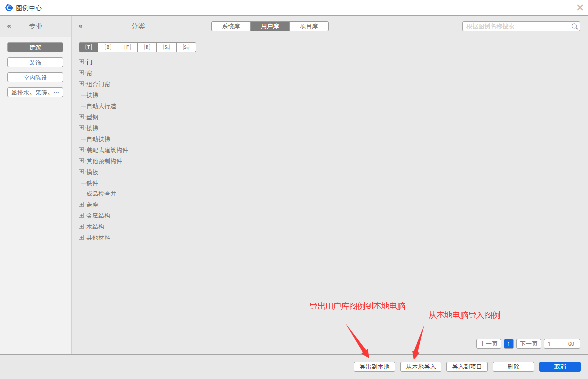Collapse the 分类 panel with double-arrow

pos(81,26)
